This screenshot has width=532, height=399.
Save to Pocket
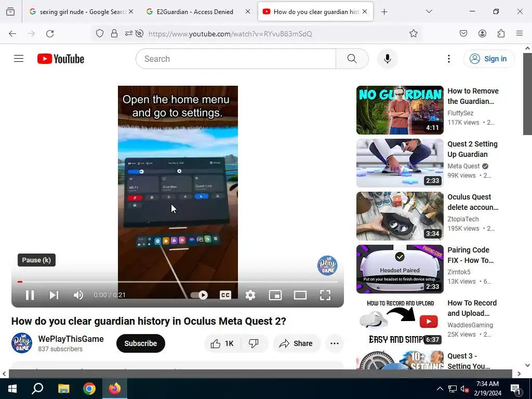pos(463,33)
